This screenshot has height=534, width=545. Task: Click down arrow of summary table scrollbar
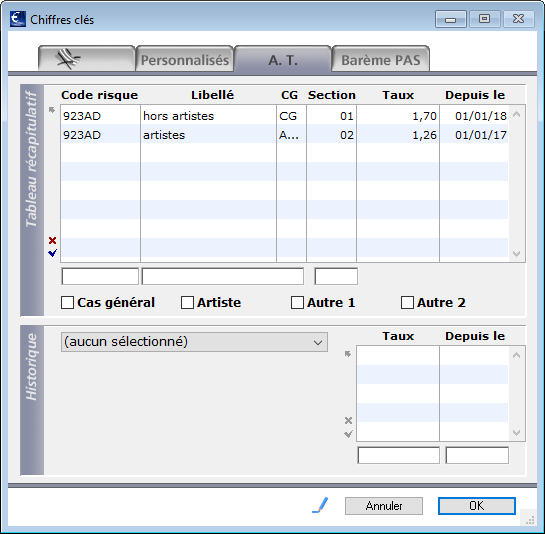(x=516, y=254)
